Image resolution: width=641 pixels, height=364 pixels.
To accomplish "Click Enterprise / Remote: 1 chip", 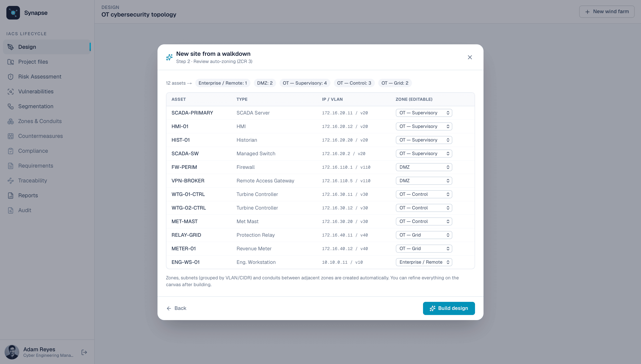I will pyautogui.click(x=223, y=83).
